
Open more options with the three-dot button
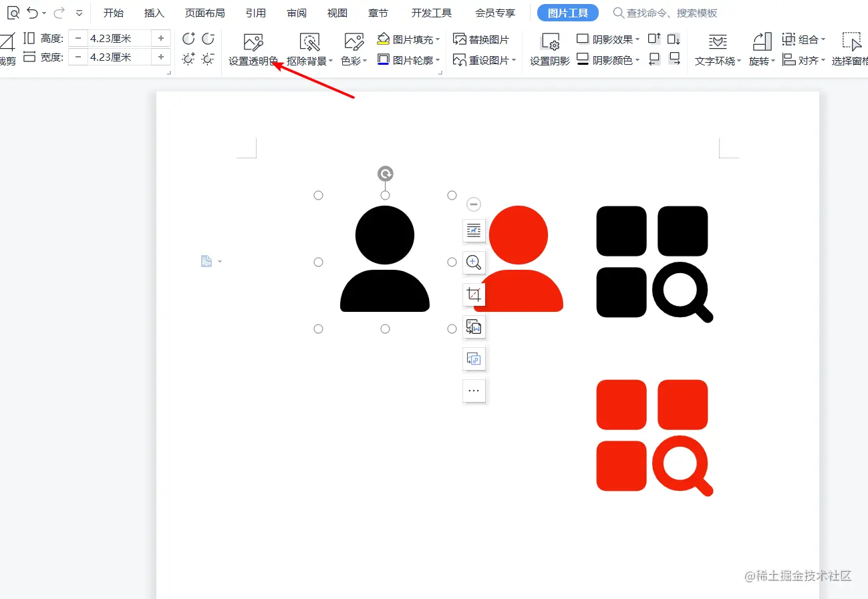pyautogui.click(x=474, y=391)
